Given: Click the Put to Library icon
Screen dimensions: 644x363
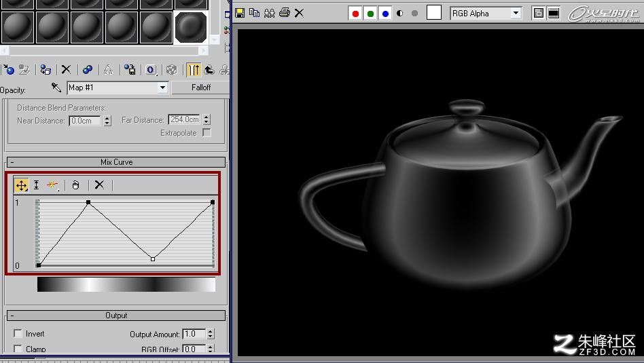Looking at the screenshot, I should coord(130,70).
